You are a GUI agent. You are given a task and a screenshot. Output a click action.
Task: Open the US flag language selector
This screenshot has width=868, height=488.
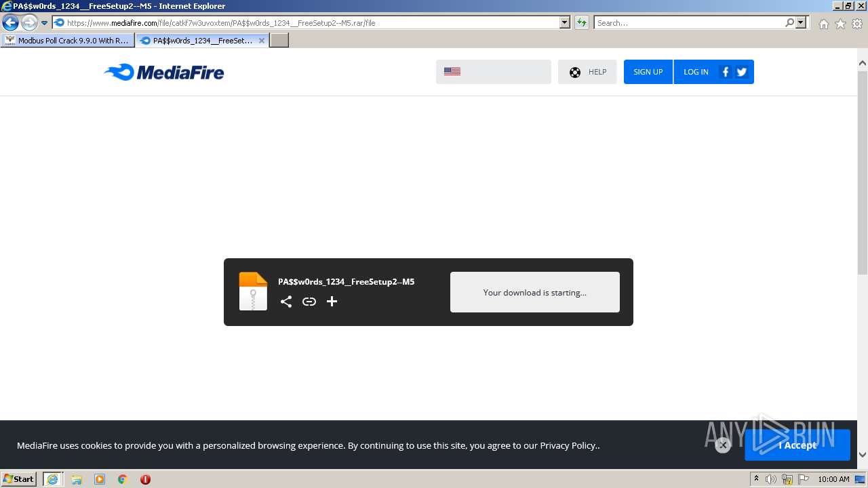coord(494,72)
